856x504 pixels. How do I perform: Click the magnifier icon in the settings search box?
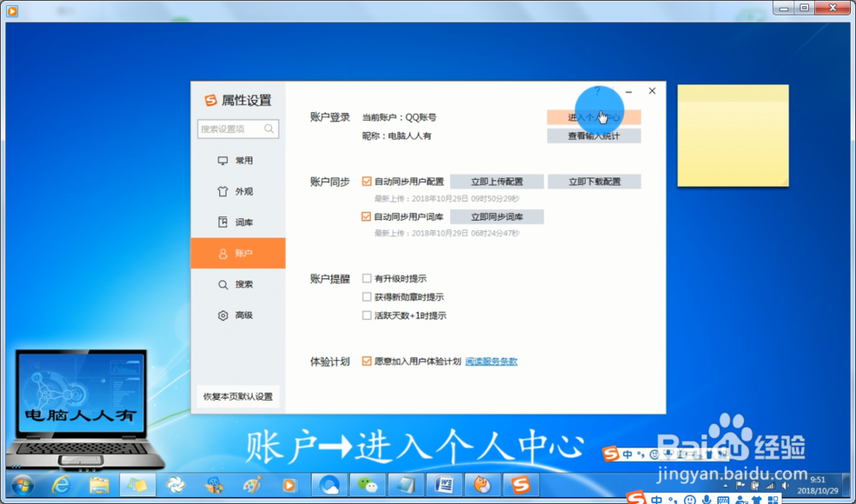click(269, 128)
